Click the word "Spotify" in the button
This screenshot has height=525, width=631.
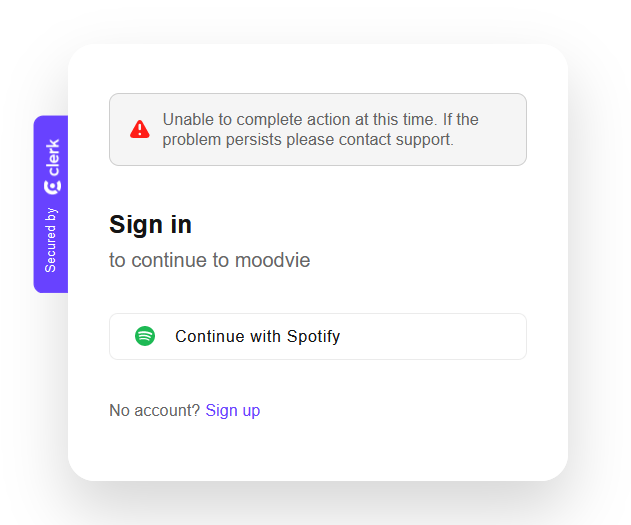313,336
